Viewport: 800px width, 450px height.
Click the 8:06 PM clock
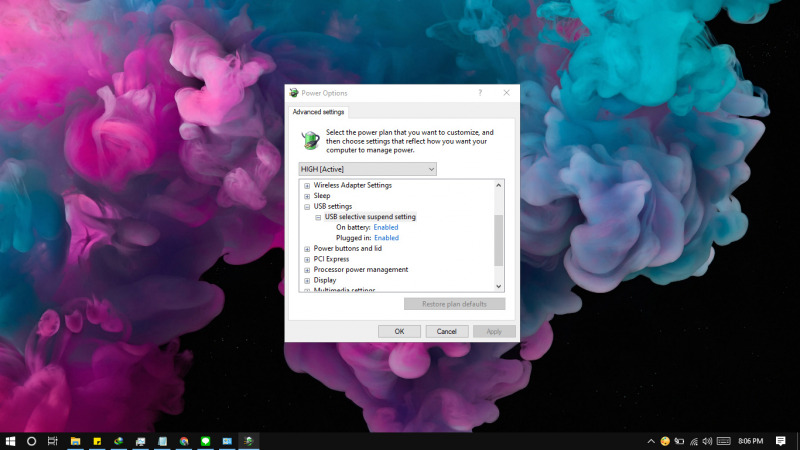pyautogui.click(x=751, y=441)
